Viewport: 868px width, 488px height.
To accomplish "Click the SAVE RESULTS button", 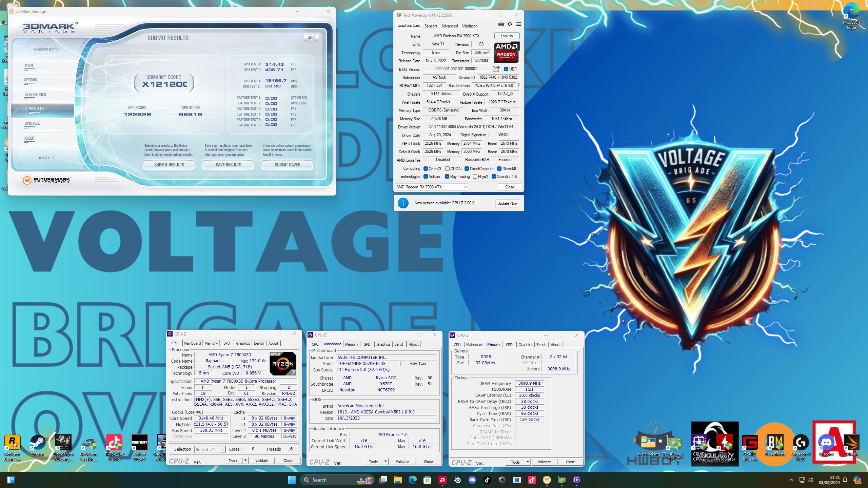I will [x=228, y=165].
